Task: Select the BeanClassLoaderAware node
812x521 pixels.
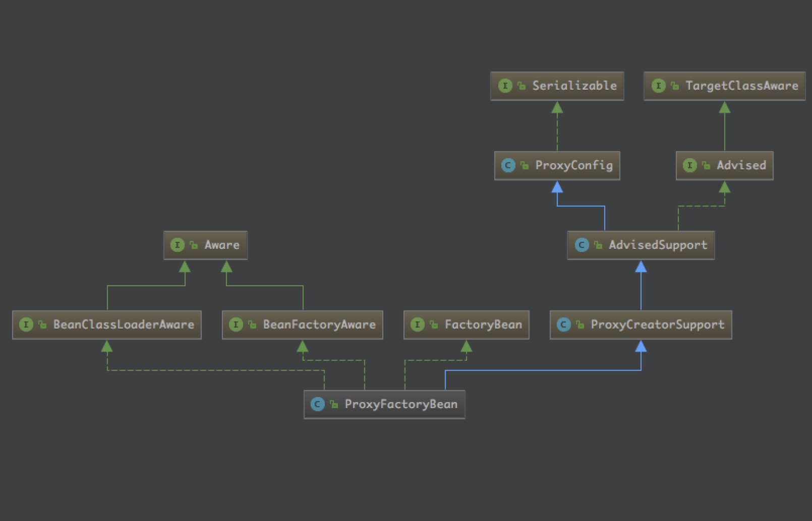Action: tap(107, 325)
